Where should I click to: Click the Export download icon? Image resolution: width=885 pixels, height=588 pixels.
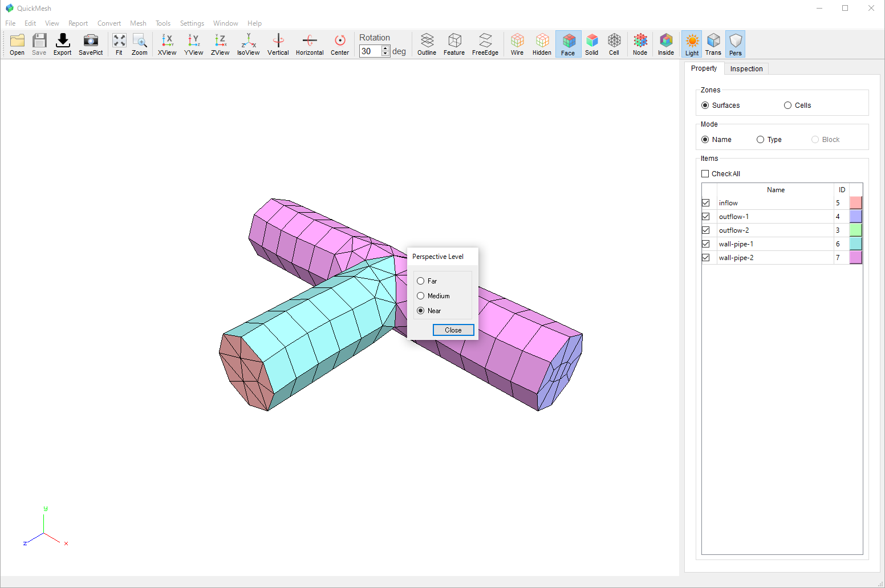click(x=62, y=44)
